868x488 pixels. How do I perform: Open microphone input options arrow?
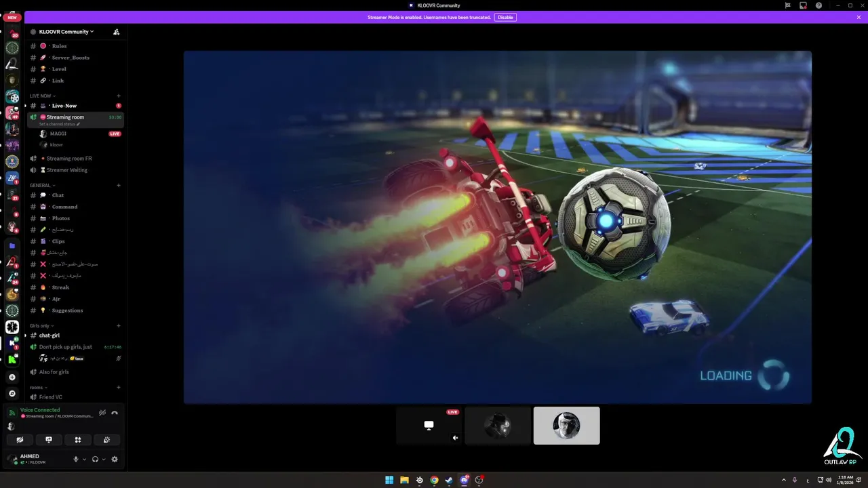pyautogui.click(x=84, y=459)
